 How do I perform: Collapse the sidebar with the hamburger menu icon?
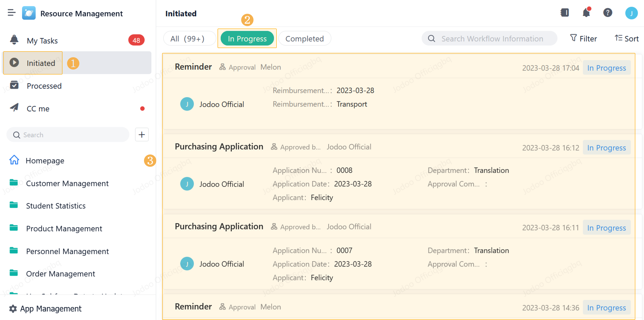pyautogui.click(x=11, y=13)
